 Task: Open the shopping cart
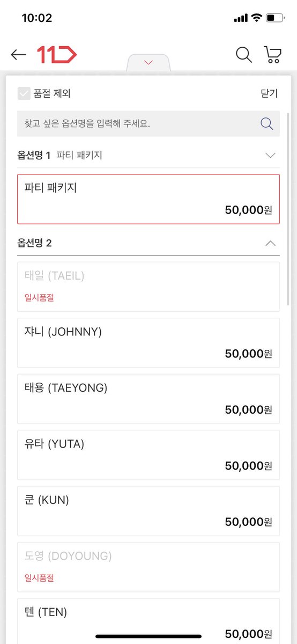tap(273, 55)
